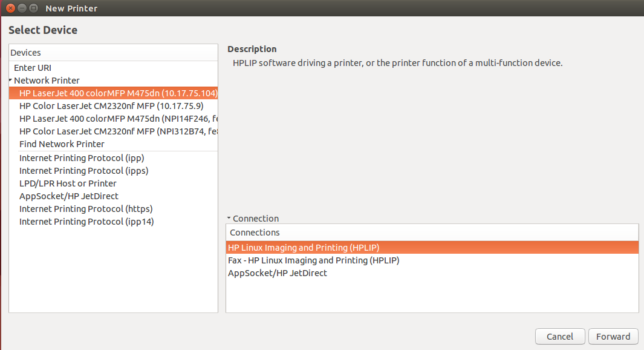This screenshot has height=350, width=644.
Task: Switch connection to Fax - HP Linux Imaging
Action: click(313, 260)
